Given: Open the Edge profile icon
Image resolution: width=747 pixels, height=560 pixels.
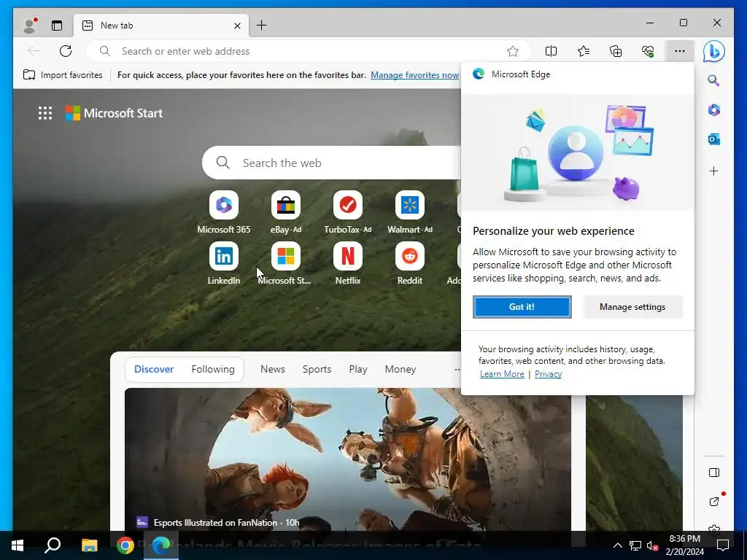Looking at the screenshot, I should tap(30, 26).
